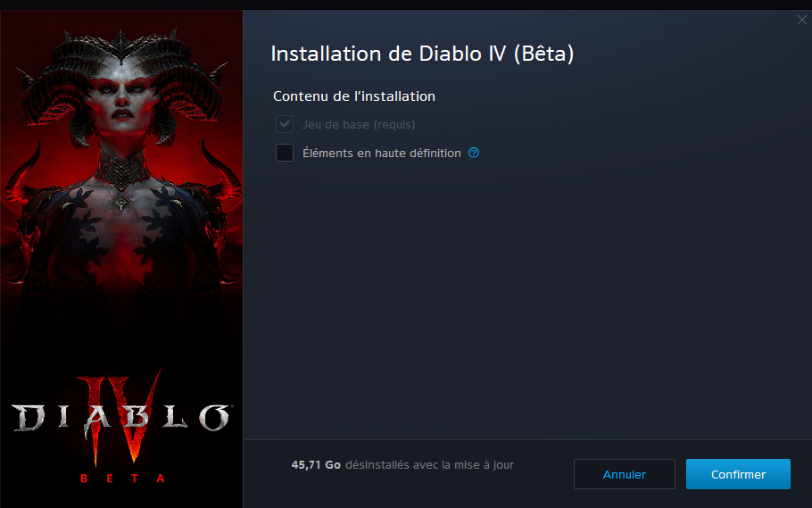Click the Annuler button
812x508 pixels.
click(x=624, y=474)
